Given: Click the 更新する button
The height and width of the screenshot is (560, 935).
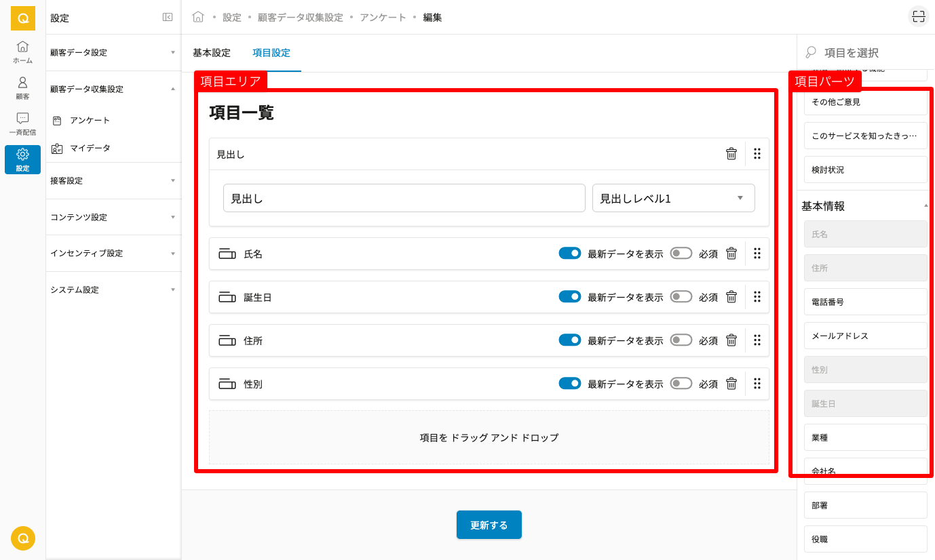Looking at the screenshot, I should click(489, 525).
